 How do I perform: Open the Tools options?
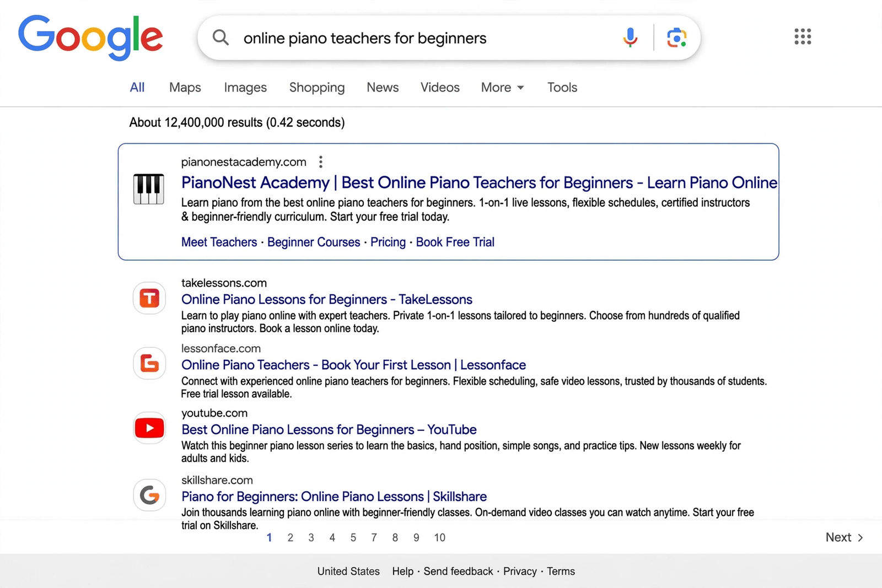tap(562, 87)
